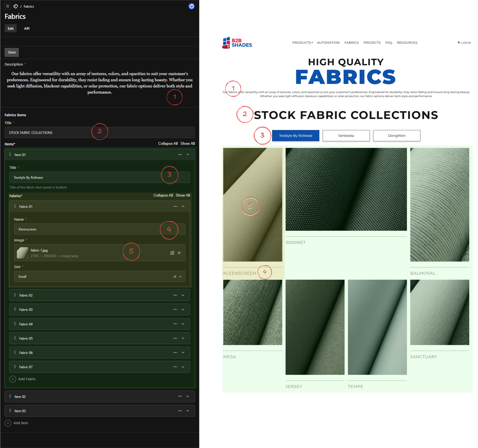This screenshot has height=448, width=478.
Task: Open Projects in the website navigation
Action: pos(372,43)
